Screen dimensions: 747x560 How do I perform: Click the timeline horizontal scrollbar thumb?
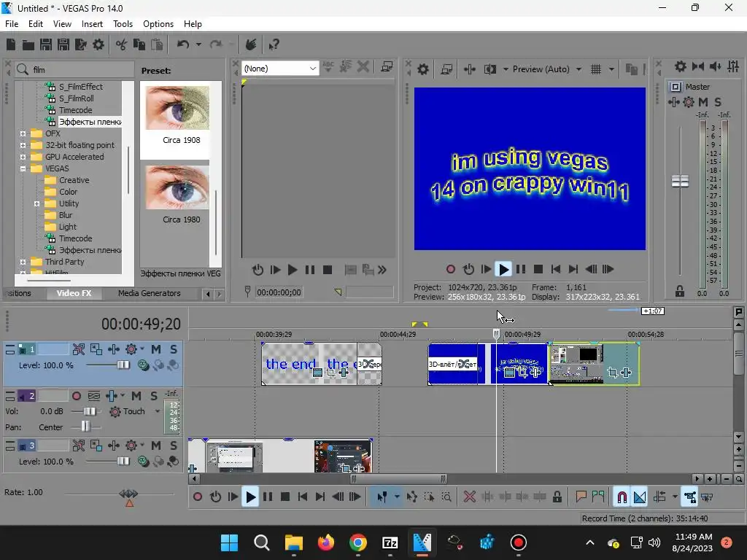tap(398, 479)
